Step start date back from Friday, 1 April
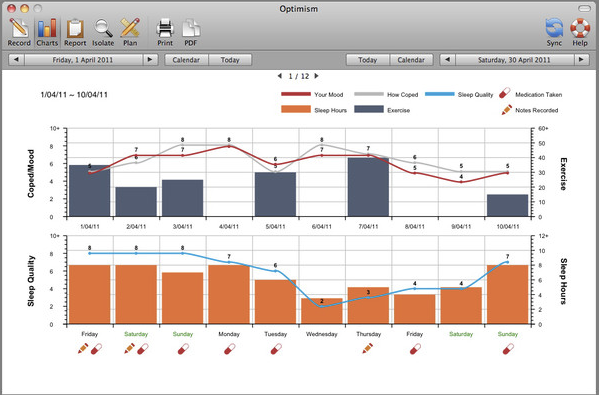 (16, 60)
